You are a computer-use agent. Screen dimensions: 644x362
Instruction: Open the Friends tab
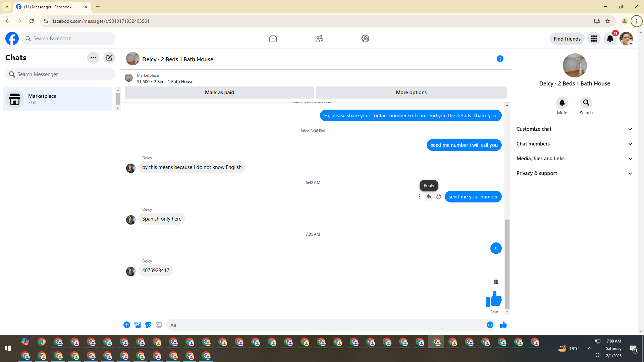(319, 39)
